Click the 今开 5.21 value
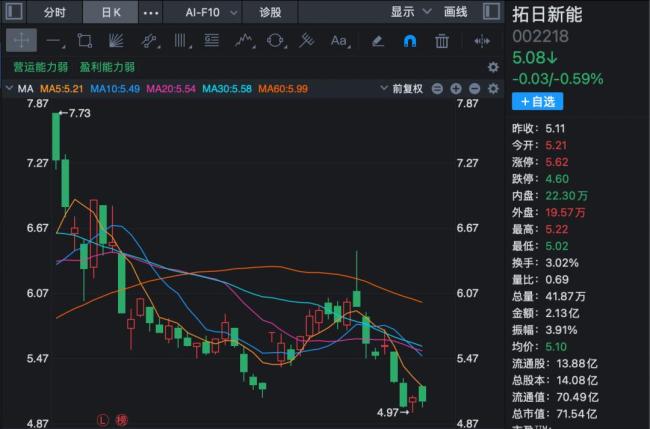The width and height of the screenshot is (650, 429). (x=556, y=145)
